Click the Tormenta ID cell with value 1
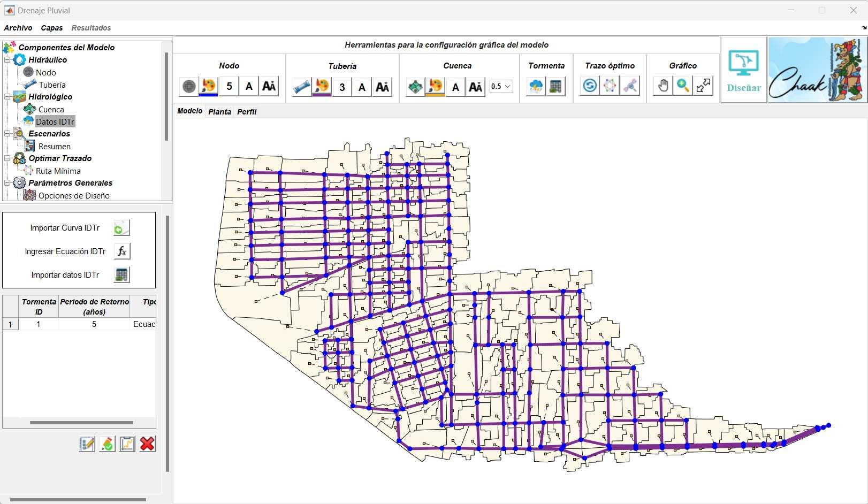The height and width of the screenshot is (504, 868). pos(39,324)
